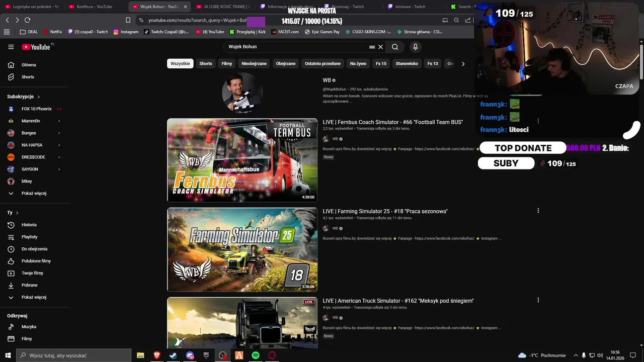The image size is (644, 362).
Task: Select the Filmy filter chip
Action: coord(227,64)
